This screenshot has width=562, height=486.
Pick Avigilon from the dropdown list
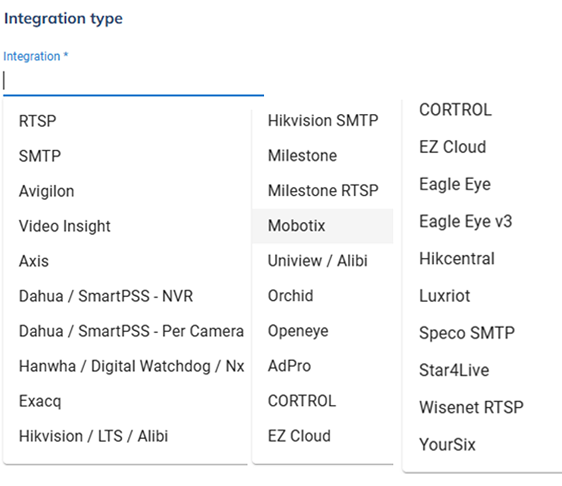coord(125,191)
